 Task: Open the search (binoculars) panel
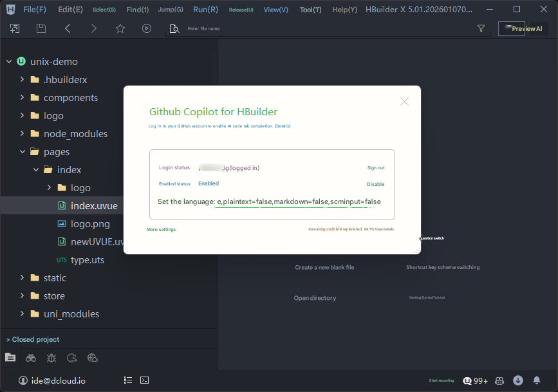30,357
